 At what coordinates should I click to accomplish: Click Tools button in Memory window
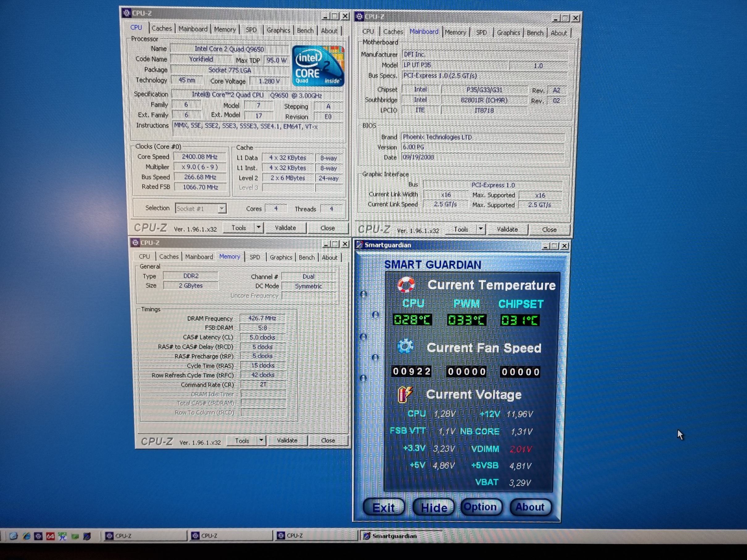242,441
